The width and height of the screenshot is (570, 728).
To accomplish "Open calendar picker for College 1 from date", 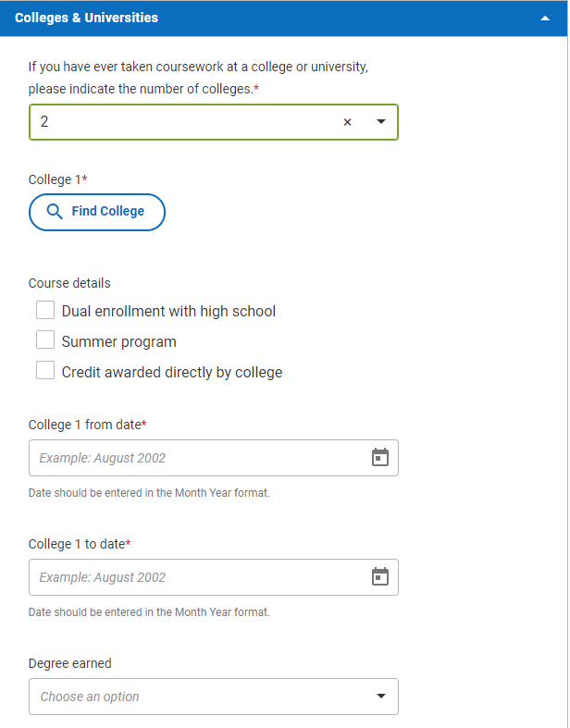I will [x=380, y=458].
